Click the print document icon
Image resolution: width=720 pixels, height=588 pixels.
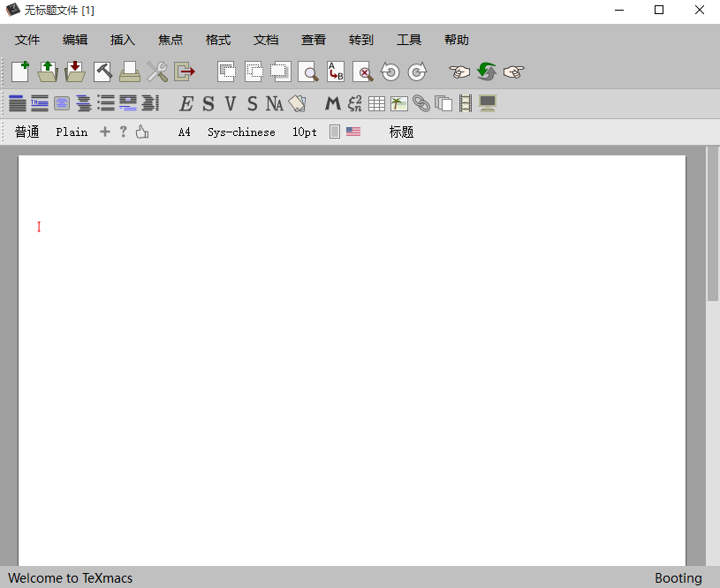pyautogui.click(x=130, y=72)
